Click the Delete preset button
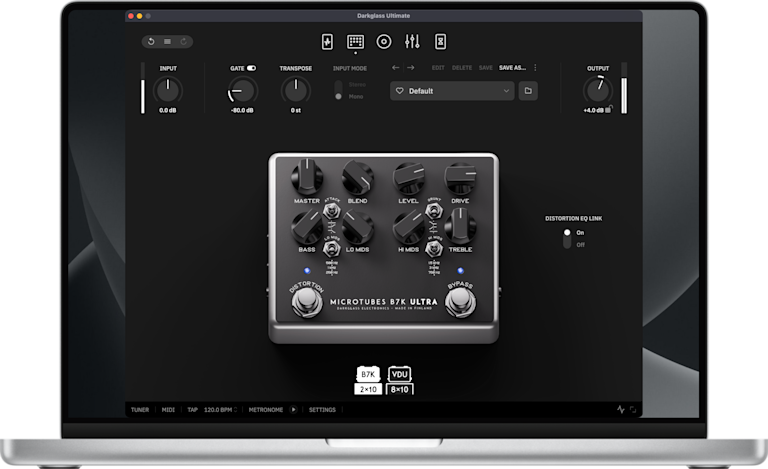The width and height of the screenshot is (768, 469). (462, 68)
